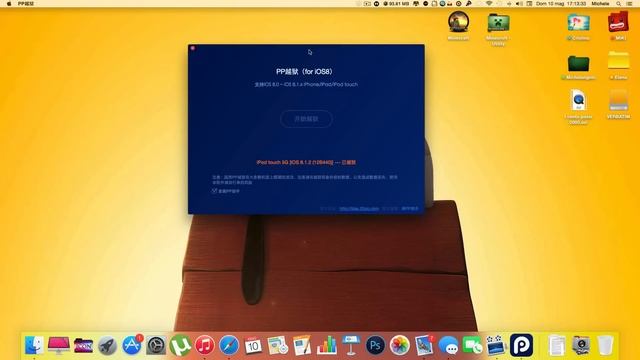Open iMovie-style slideshow icon in dock

coord(496,345)
